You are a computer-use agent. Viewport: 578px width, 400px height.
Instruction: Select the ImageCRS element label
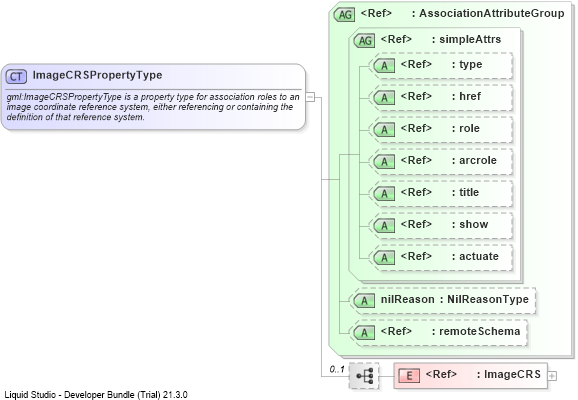click(512, 375)
